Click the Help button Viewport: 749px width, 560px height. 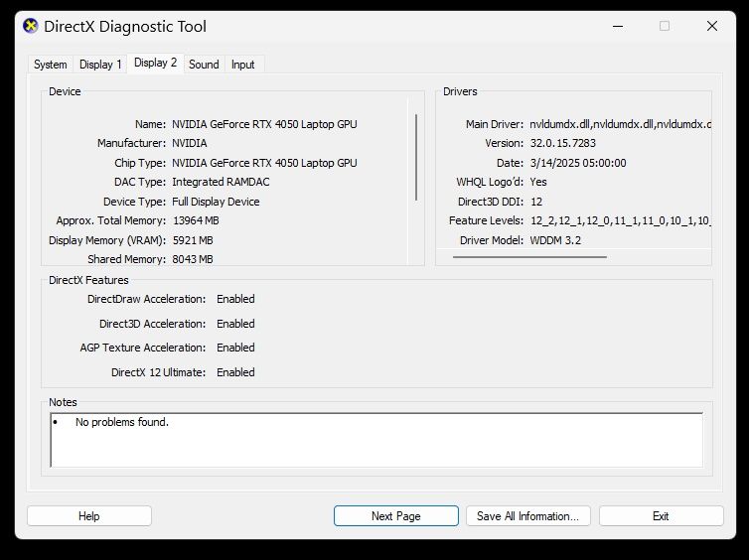tap(89, 516)
